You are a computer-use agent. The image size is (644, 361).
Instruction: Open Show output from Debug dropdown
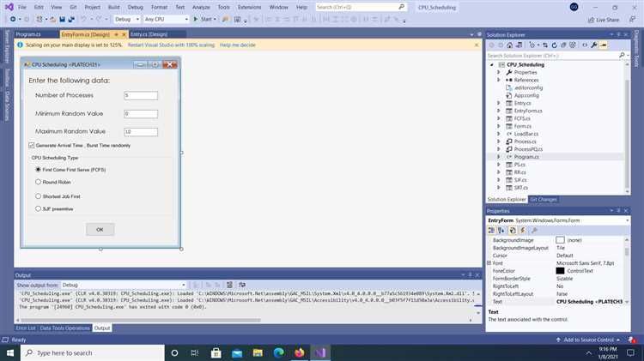click(123, 285)
